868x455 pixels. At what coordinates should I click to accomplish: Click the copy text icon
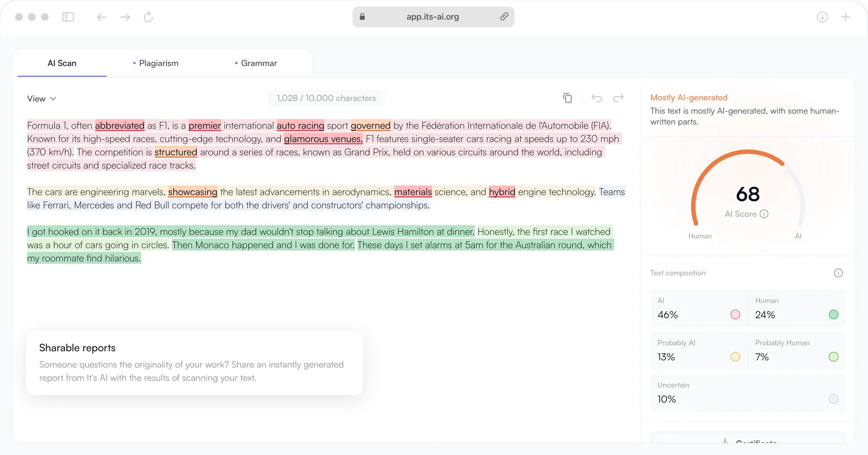coord(567,98)
